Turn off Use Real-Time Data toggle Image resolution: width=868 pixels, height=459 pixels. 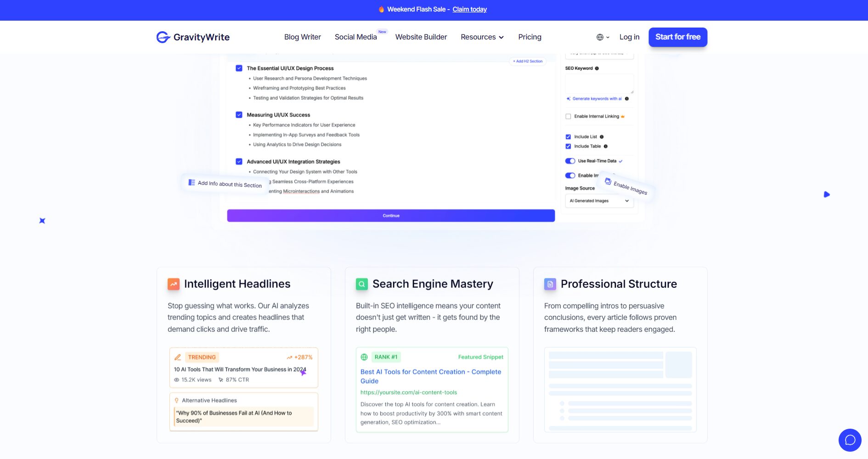(x=570, y=161)
